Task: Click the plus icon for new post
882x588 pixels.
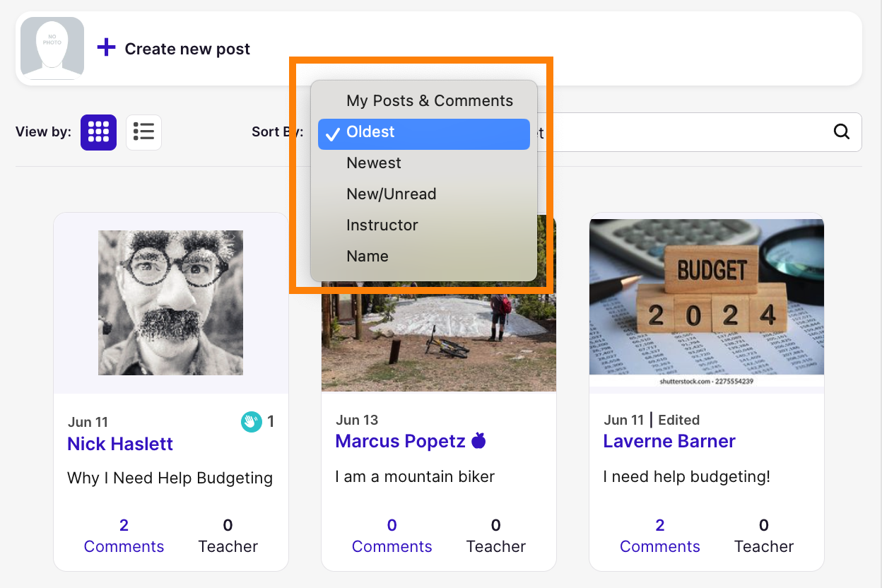Action: (x=106, y=47)
